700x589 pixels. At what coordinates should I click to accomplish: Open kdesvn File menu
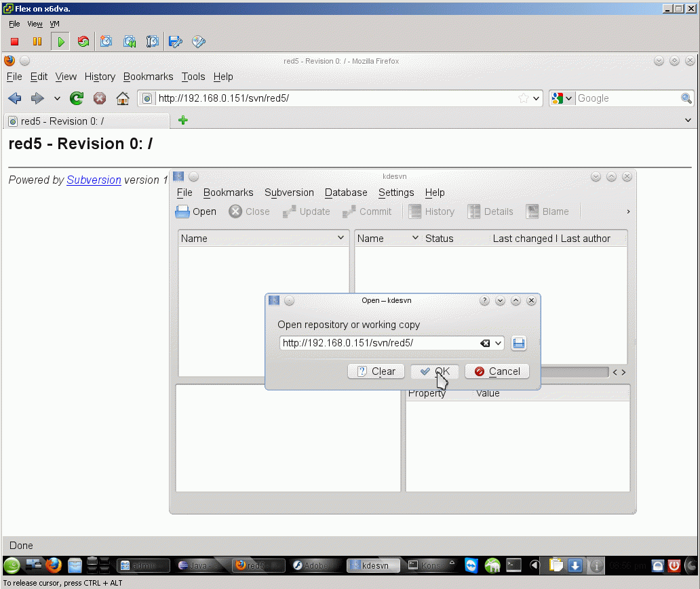(184, 192)
